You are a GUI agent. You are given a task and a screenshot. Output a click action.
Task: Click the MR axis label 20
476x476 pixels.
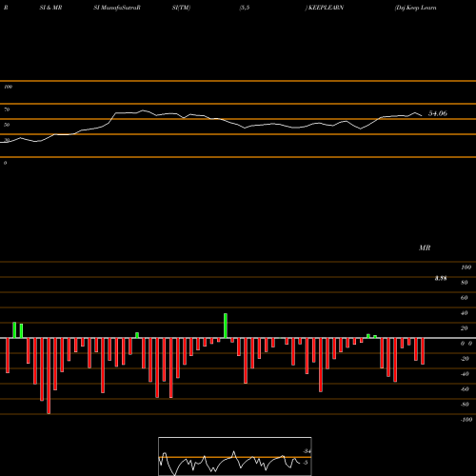465,328
